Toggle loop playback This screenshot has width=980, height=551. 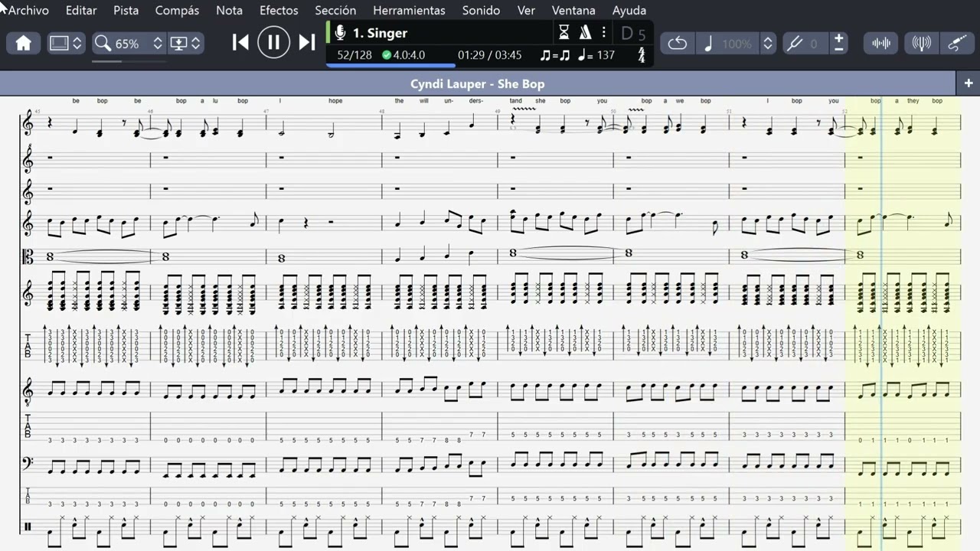[678, 44]
